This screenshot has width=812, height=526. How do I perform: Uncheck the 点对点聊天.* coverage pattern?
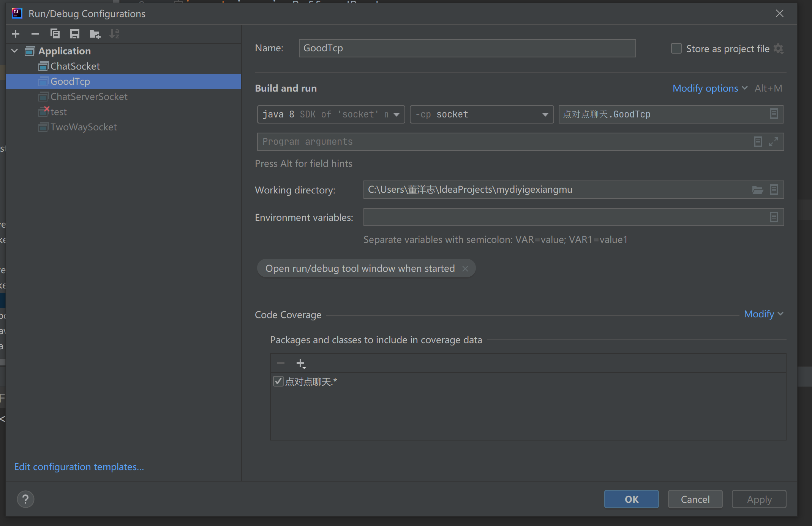(x=278, y=381)
